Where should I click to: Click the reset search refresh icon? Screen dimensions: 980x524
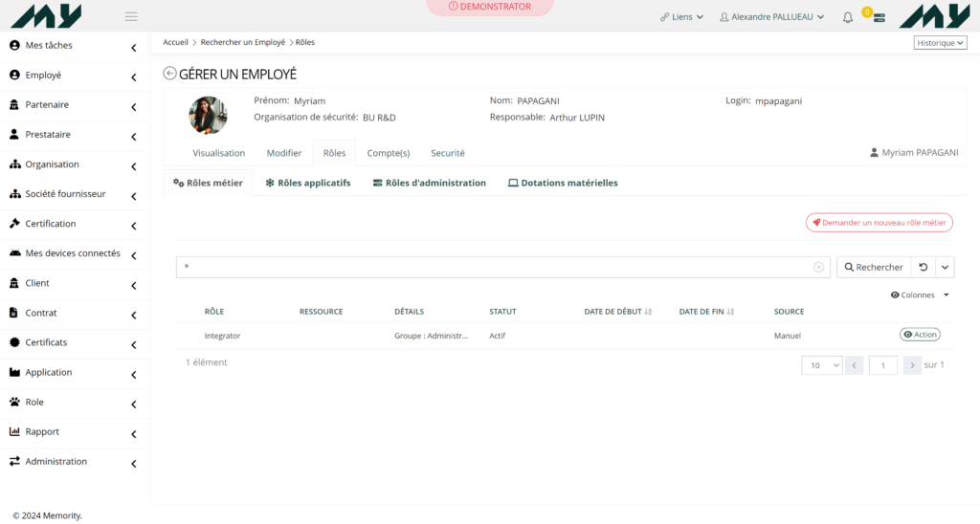coord(923,268)
